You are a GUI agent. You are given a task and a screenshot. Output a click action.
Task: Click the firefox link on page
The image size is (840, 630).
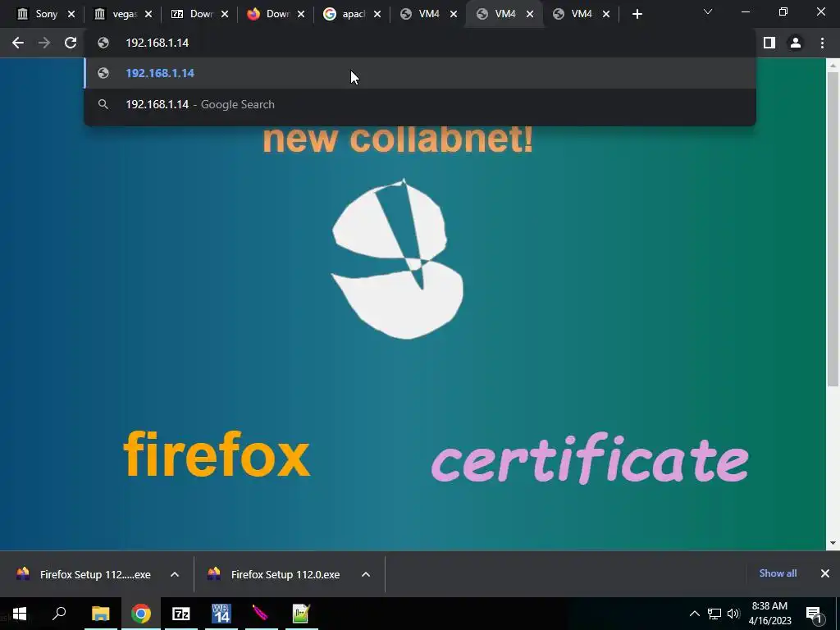point(217,454)
